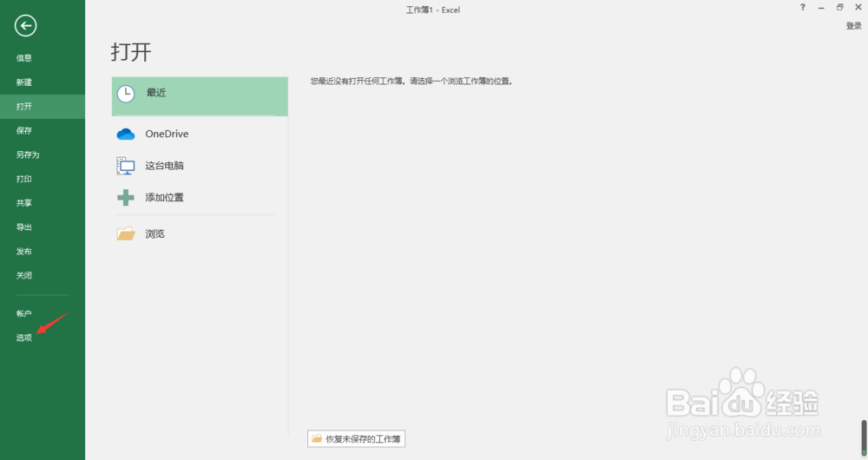This screenshot has width=868, height=460.
Task: Open the 信息 page
Action: click(23, 58)
